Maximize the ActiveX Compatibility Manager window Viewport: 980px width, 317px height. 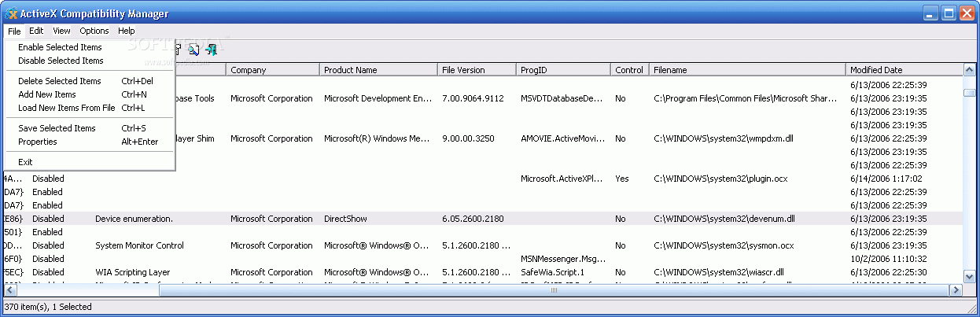point(949,13)
